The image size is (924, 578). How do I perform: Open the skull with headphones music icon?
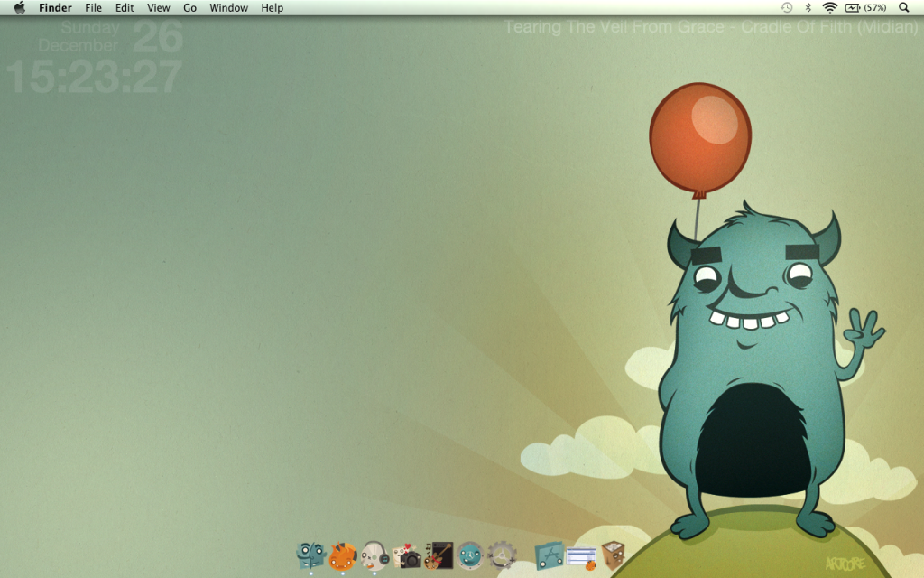pos(374,555)
